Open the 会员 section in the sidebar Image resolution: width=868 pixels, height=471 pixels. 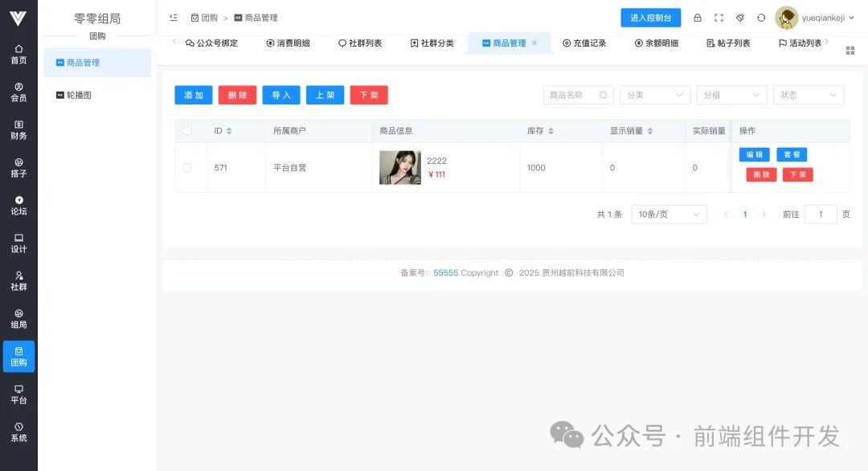pyautogui.click(x=18, y=92)
